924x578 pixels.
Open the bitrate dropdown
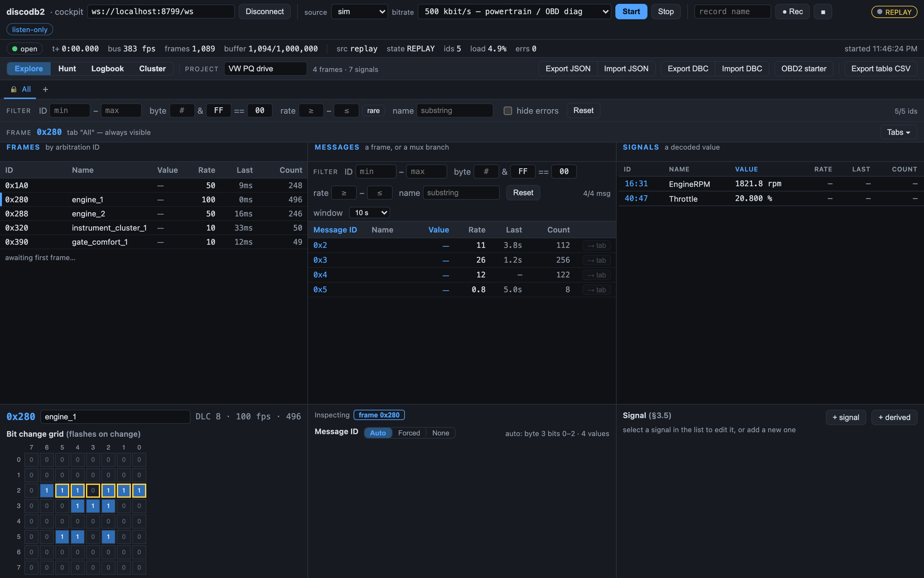514,12
